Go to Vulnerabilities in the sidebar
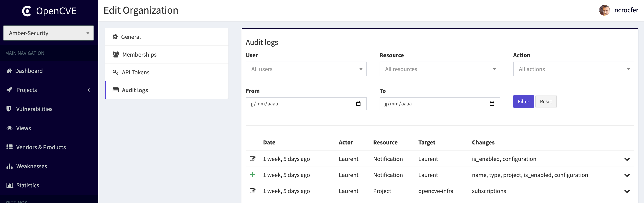This screenshot has width=644, height=203. pos(34,109)
